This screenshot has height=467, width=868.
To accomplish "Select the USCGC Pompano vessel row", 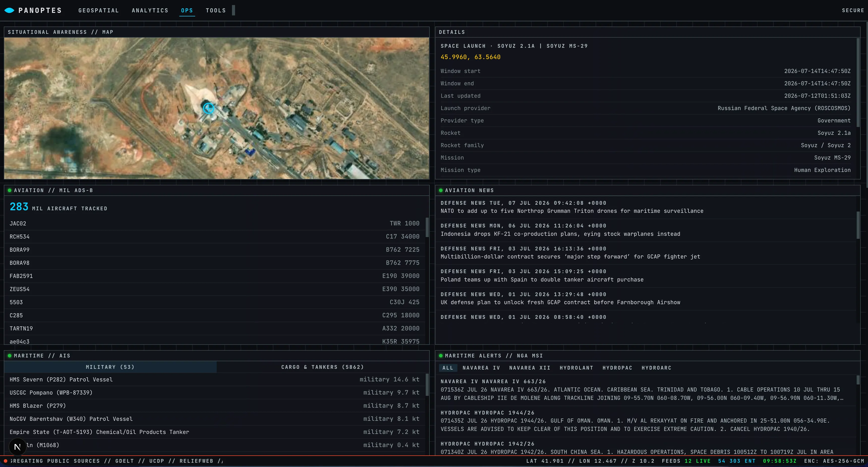I will click(214, 393).
